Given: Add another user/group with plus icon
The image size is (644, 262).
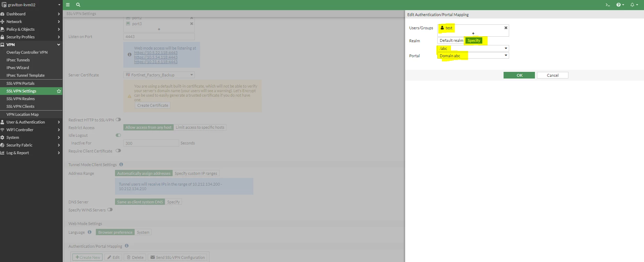Looking at the screenshot, I should point(473,33).
